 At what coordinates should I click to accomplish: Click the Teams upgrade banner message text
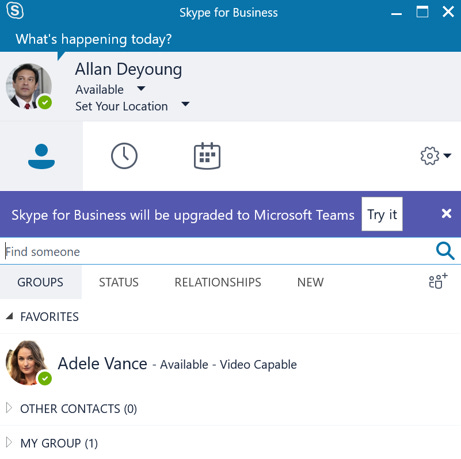click(183, 215)
